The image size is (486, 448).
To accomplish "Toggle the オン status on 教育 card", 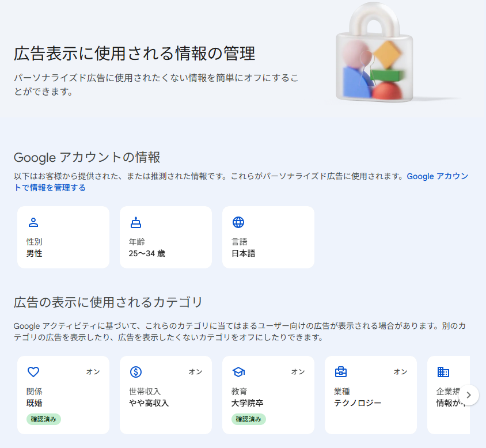I will tap(298, 372).
